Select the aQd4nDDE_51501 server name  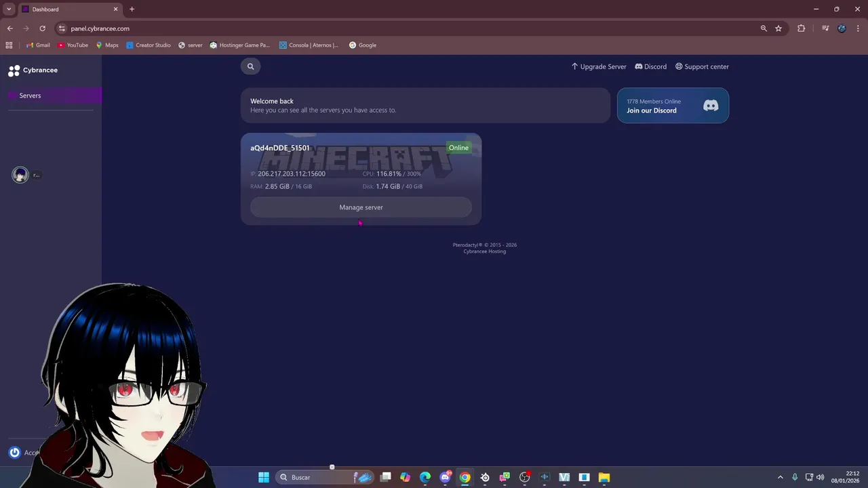click(280, 148)
